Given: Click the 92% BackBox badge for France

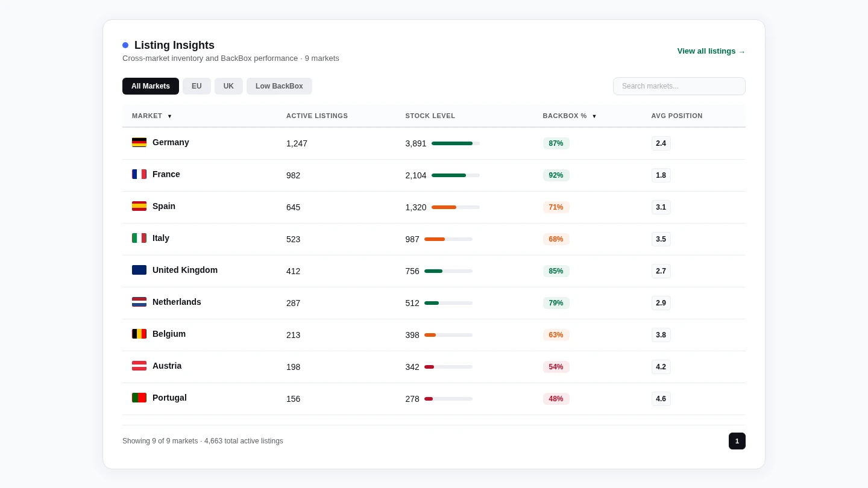Looking at the screenshot, I should 556,175.
